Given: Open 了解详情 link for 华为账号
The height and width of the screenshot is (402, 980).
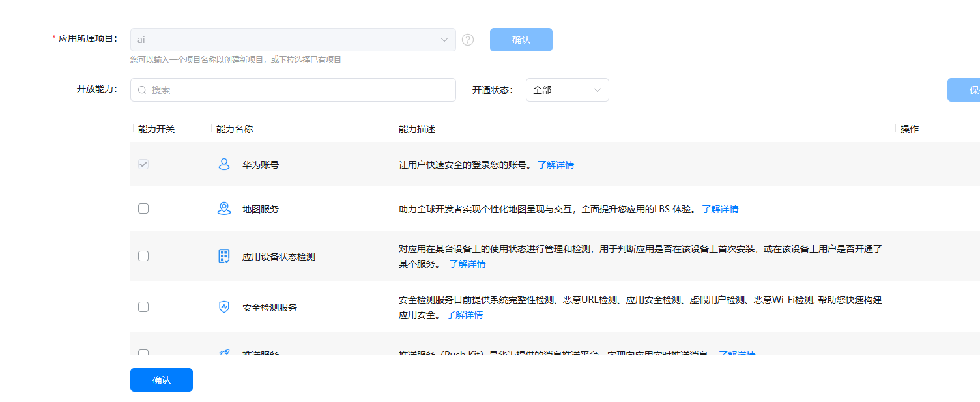Looking at the screenshot, I should [x=556, y=164].
